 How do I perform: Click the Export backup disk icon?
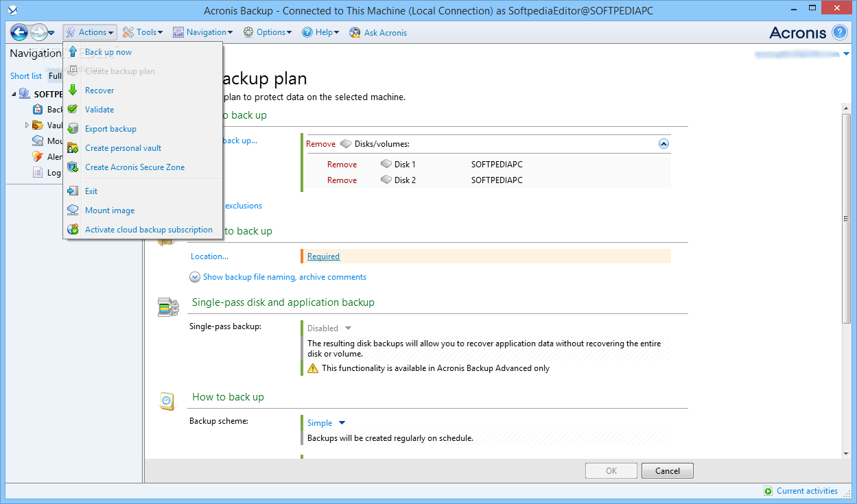(73, 128)
